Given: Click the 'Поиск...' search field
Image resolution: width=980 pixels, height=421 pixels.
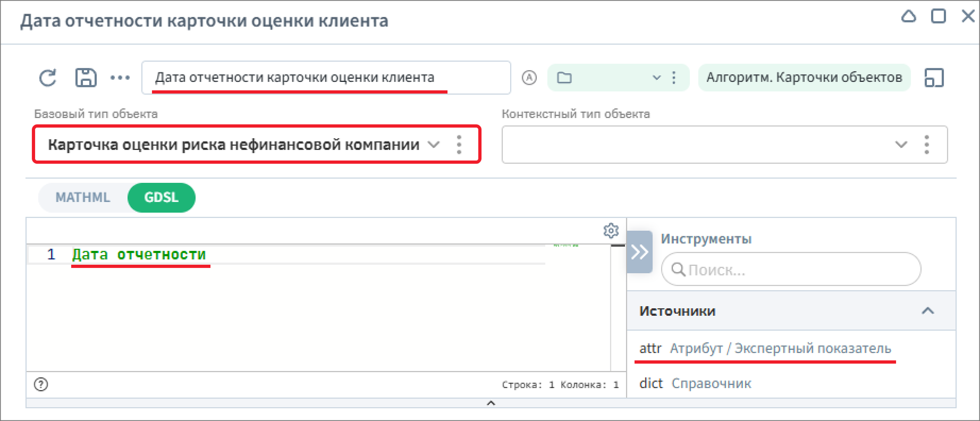Looking at the screenshot, I should (x=791, y=269).
